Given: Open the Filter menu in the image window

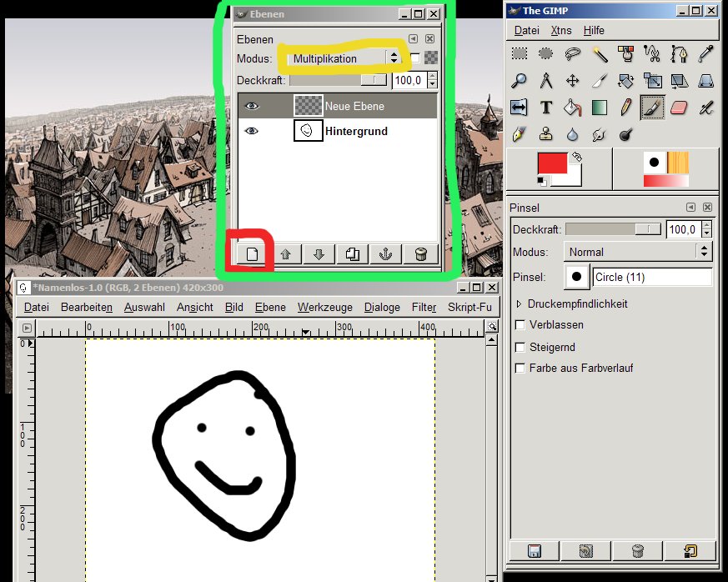Looking at the screenshot, I should click(x=424, y=307).
